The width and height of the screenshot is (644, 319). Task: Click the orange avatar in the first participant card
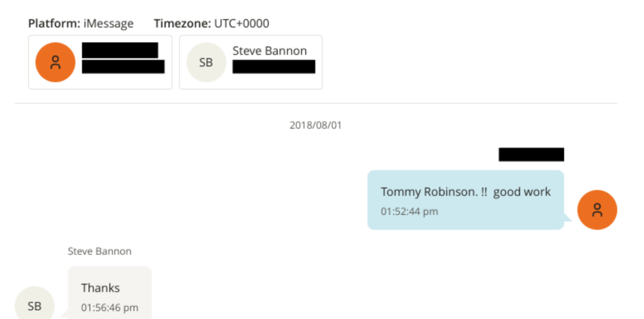pos(55,62)
